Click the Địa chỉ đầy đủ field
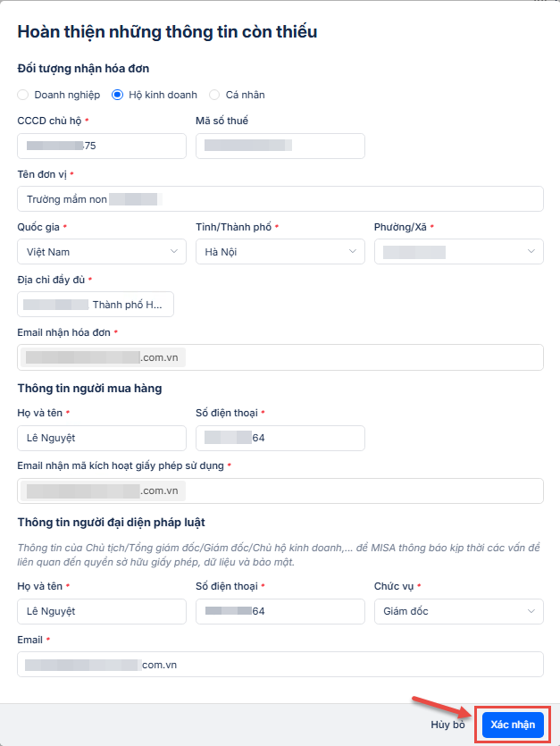The height and width of the screenshot is (746, 560). coord(96,305)
